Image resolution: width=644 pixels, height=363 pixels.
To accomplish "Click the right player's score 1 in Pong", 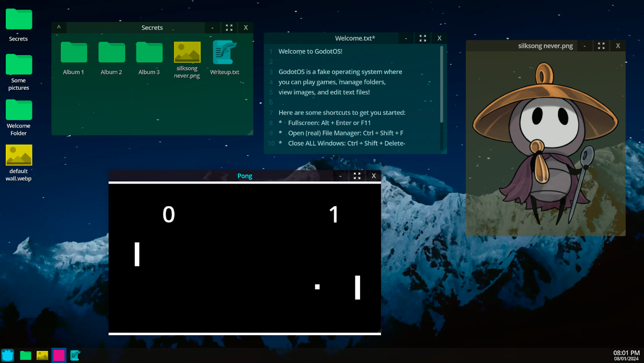I will coord(334,214).
